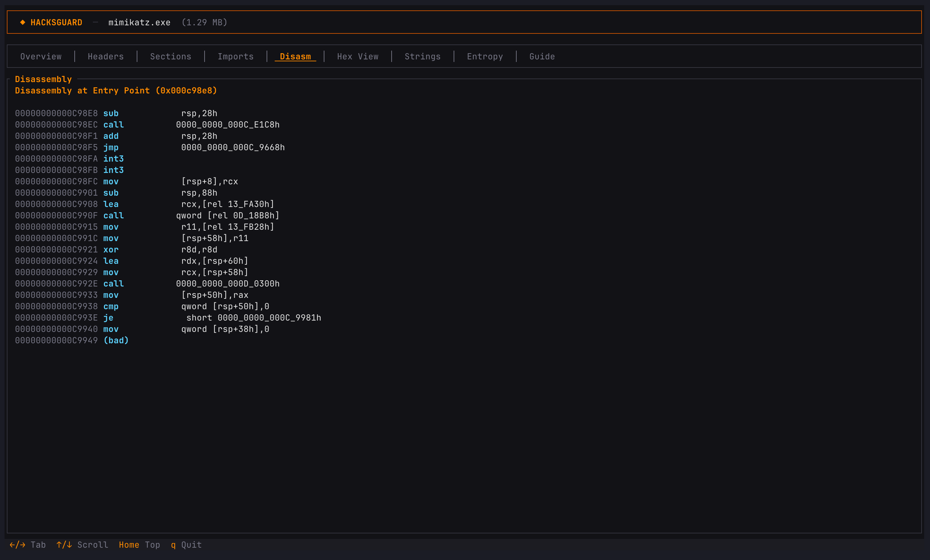
Task: Click the 'Disassembly at Entry Point (0x000c98e8)' heading
Action: pos(116,91)
